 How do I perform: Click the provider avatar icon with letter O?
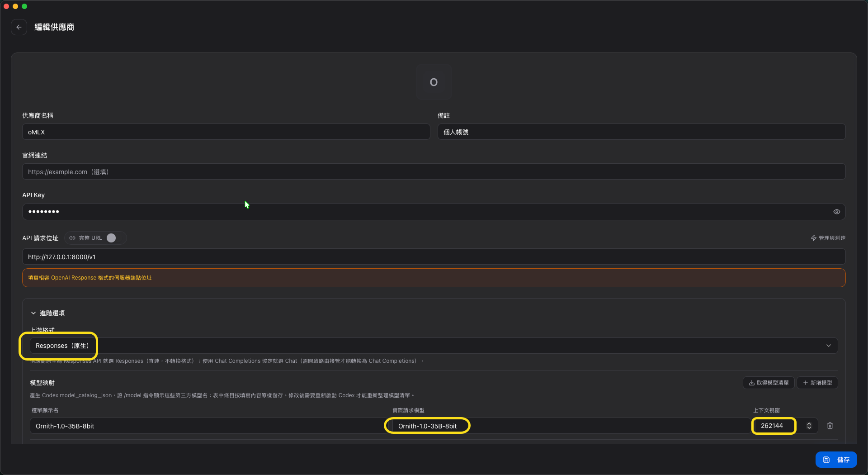pyautogui.click(x=434, y=82)
